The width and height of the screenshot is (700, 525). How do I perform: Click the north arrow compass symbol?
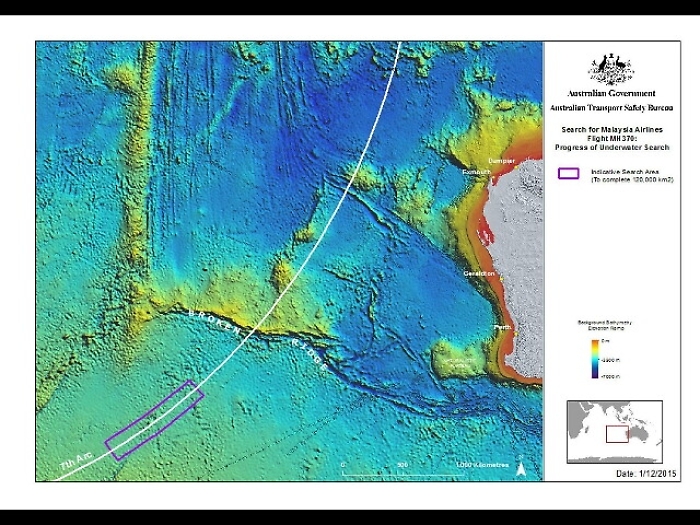point(521,465)
